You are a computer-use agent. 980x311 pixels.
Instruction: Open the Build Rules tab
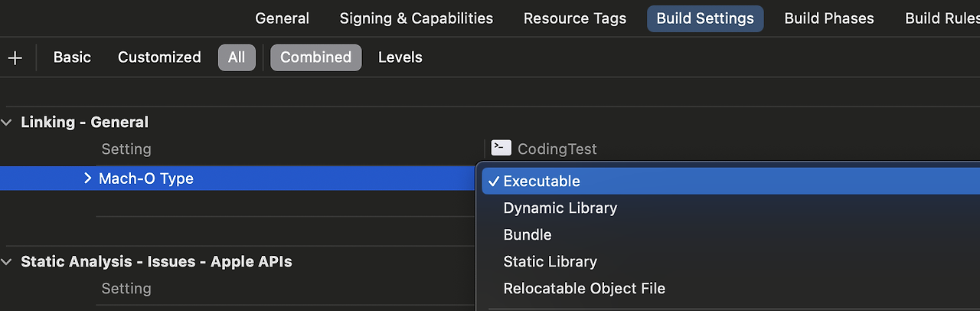tap(942, 18)
